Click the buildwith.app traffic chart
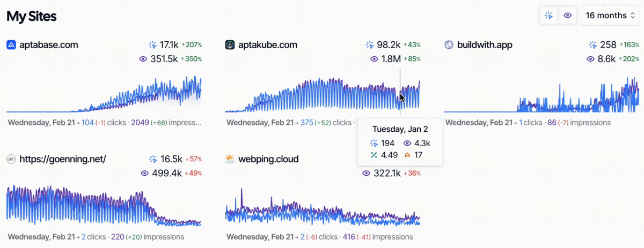644x248 pixels. [x=542, y=96]
